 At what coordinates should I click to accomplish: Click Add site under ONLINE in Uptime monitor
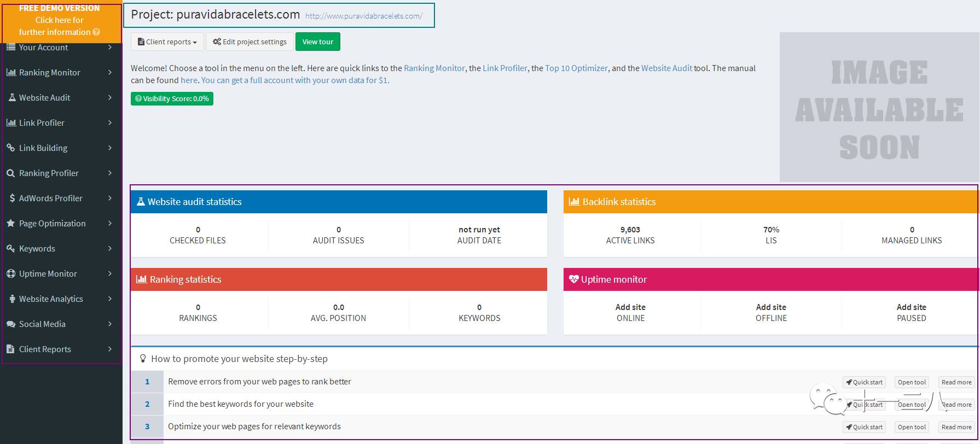(630, 307)
